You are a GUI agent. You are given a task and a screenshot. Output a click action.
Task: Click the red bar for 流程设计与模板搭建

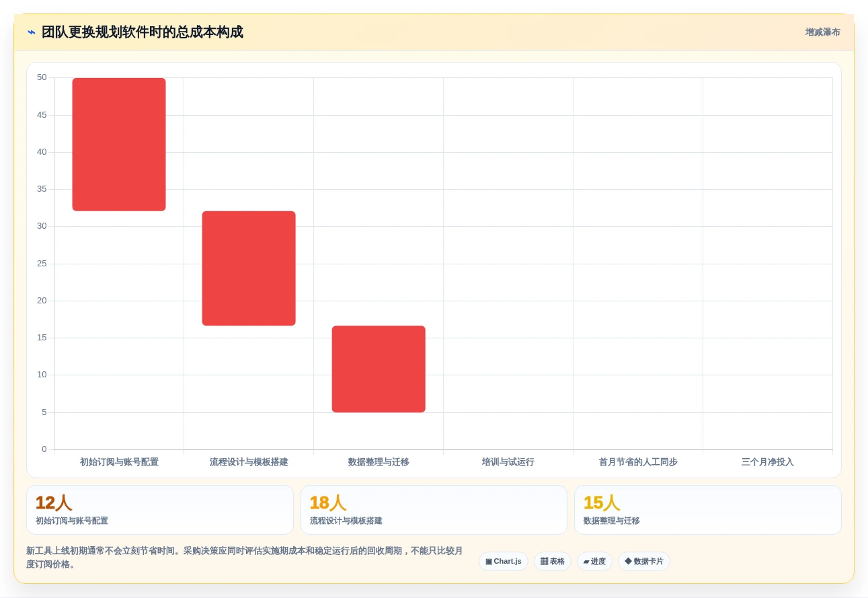(249, 268)
